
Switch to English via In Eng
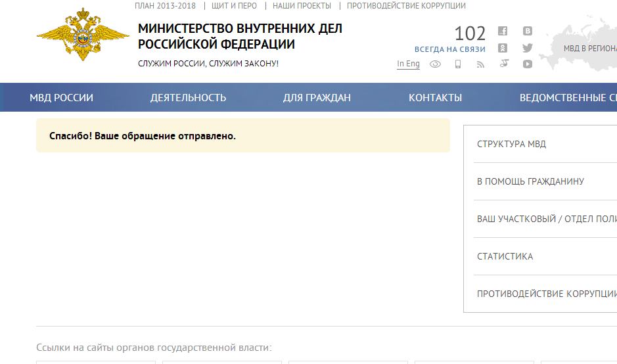[408, 64]
